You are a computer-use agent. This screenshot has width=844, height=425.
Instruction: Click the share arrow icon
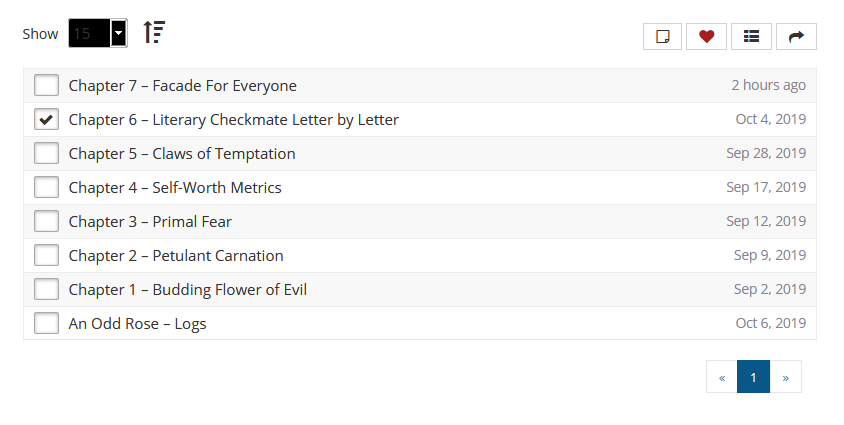coord(796,37)
